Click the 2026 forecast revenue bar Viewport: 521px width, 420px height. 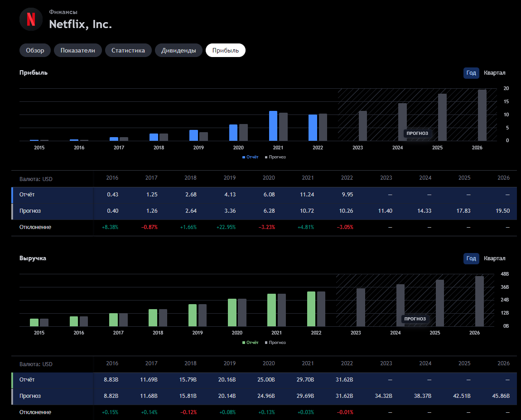[x=479, y=301]
